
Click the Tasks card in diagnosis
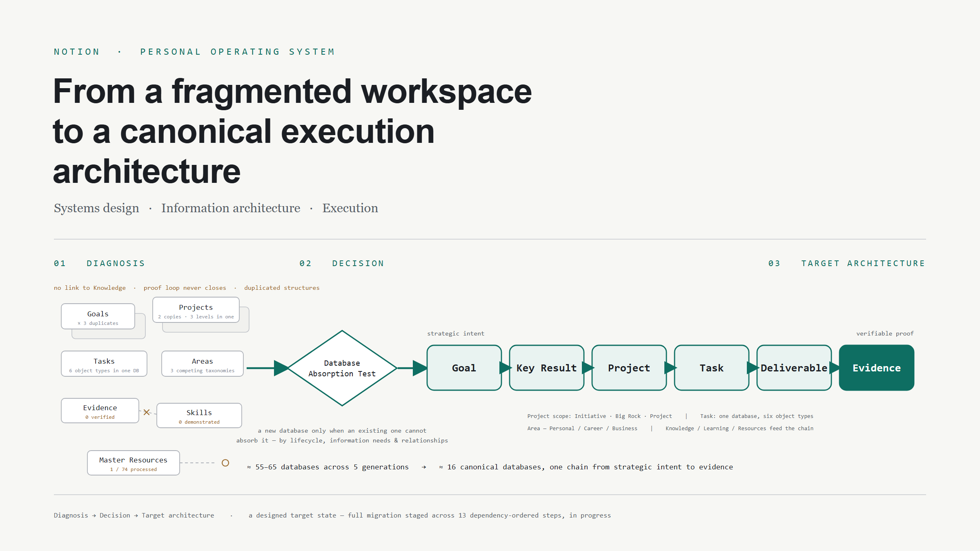pyautogui.click(x=104, y=364)
